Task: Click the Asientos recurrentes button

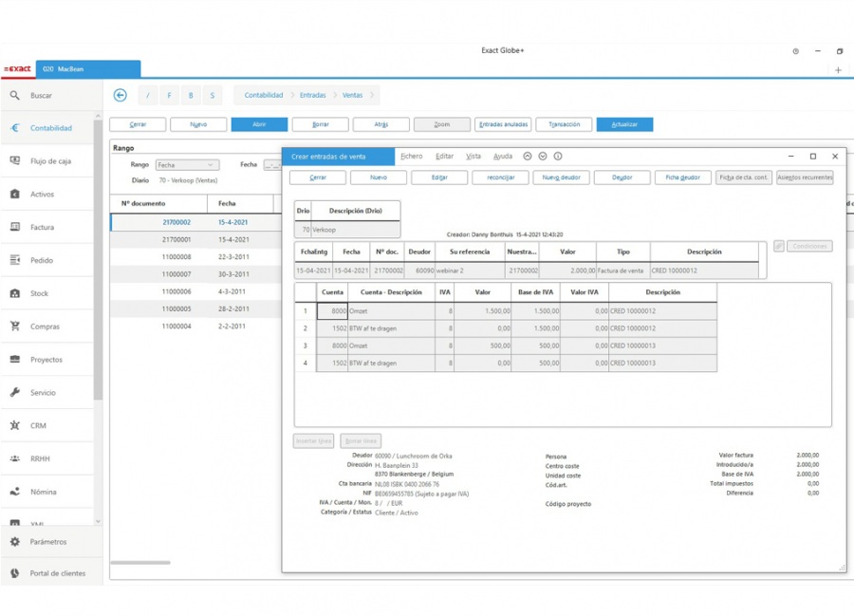Action: coord(805,177)
